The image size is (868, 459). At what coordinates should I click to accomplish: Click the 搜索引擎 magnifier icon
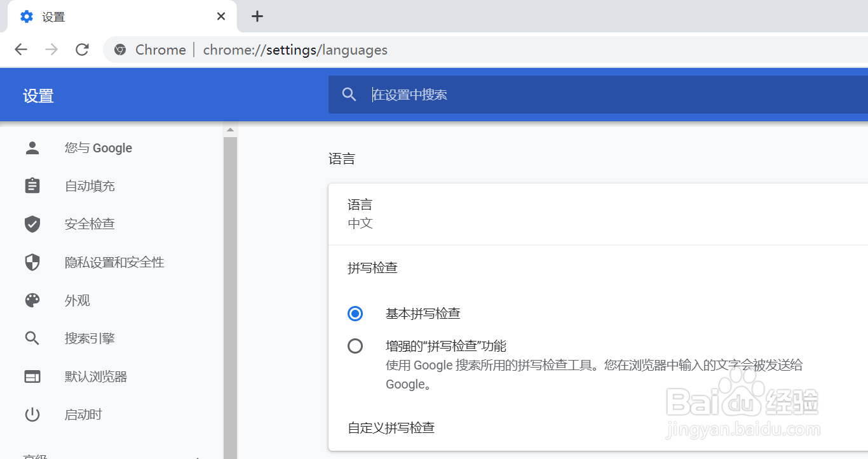32,338
